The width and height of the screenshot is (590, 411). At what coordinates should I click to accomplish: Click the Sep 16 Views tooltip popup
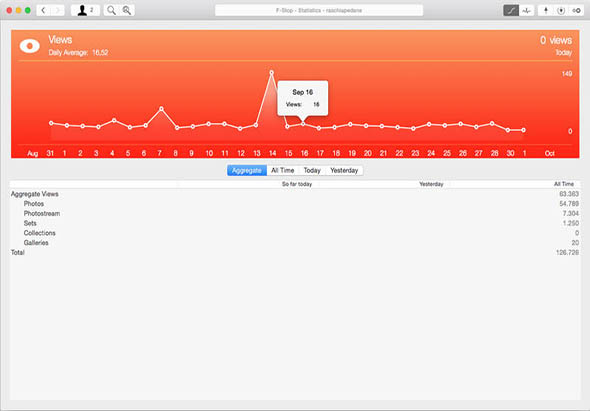click(303, 98)
